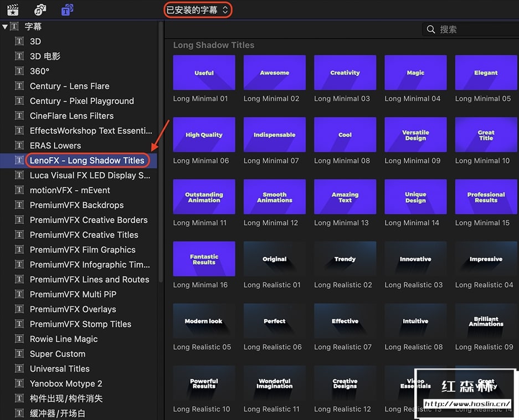This screenshot has width=519, height=420.
Task: Click the search magnifier icon
Action: 430,29
